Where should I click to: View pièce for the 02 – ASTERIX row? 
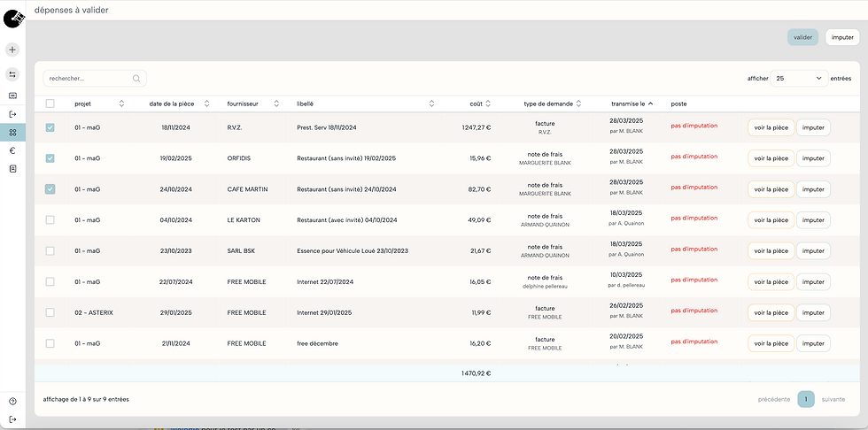[x=771, y=313]
